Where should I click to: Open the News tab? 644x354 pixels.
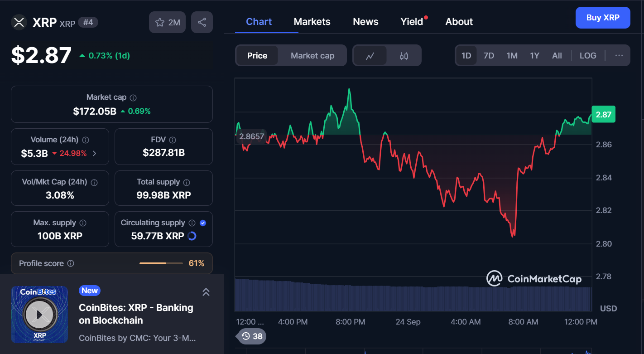[x=365, y=22]
